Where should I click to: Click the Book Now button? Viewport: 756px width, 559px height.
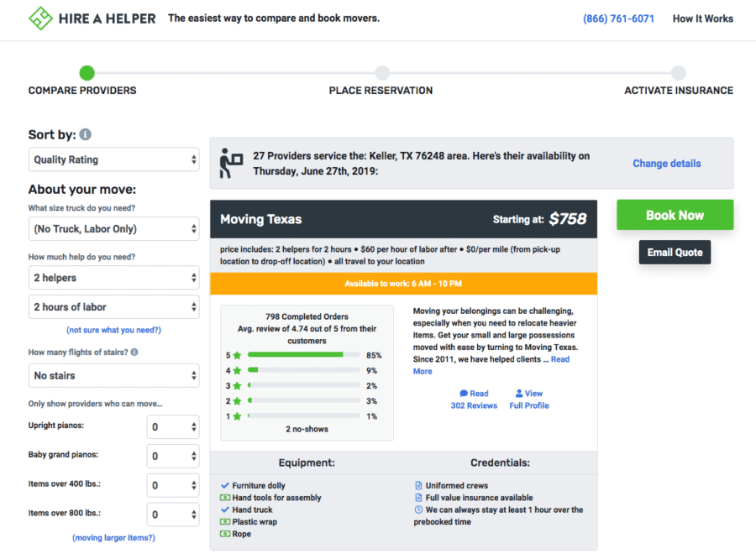point(675,215)
